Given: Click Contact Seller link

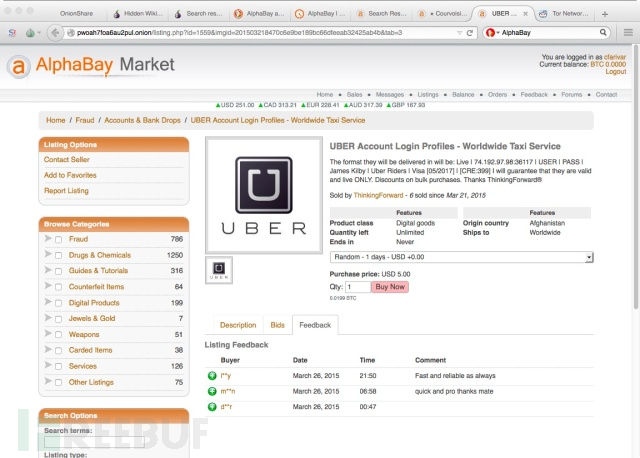Looking at the screenshot, I should pyautogui.click(x=67, y=160).
